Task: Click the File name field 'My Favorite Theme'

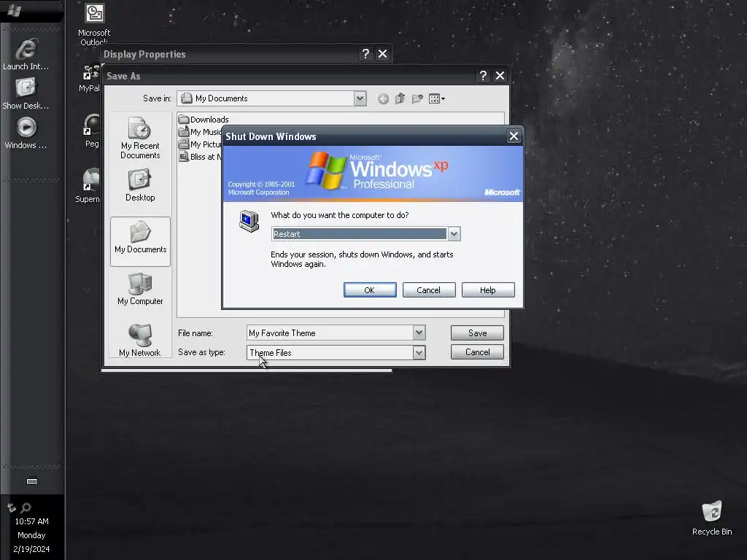Action: click(330, 332)
